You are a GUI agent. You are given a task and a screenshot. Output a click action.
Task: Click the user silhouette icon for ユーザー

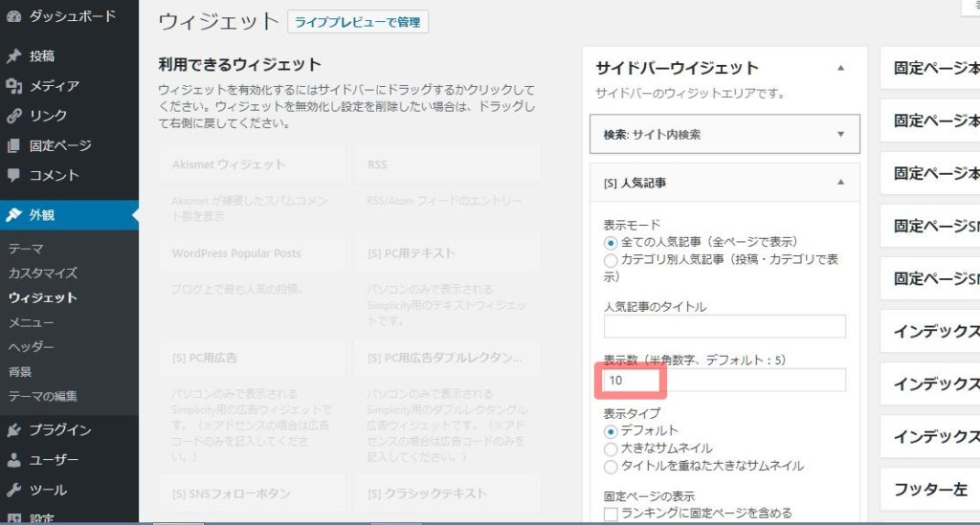point(13,460)
